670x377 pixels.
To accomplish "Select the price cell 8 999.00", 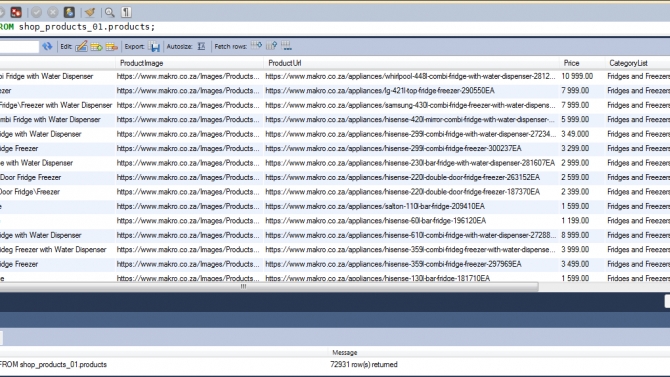I will (x=582, y=235).
